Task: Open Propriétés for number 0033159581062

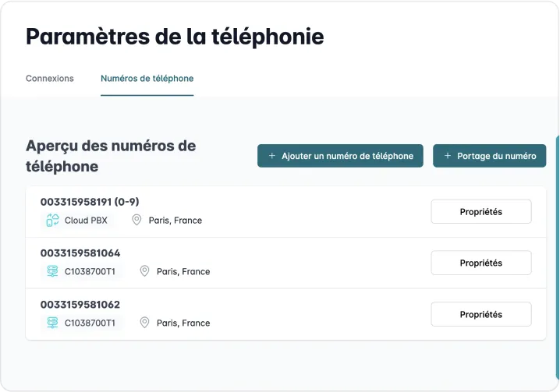Action: pyautogui.click(x=480, y=315)
